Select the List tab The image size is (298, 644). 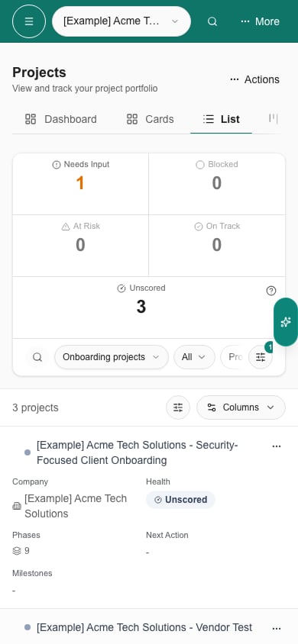(x=221, y=119)
